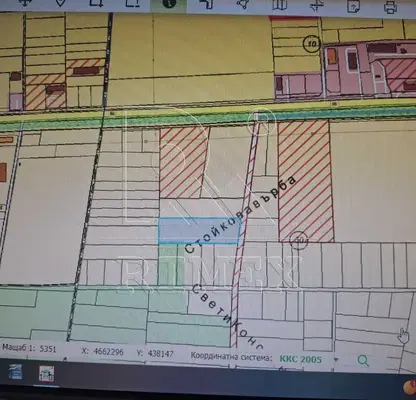
Task: Open the first taskbar application icon
Action: [15, 372]
